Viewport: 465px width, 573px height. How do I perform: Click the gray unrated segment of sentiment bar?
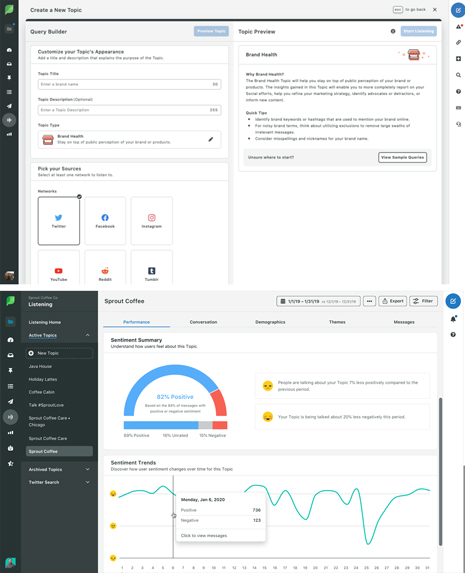click(x=205, y=425)
